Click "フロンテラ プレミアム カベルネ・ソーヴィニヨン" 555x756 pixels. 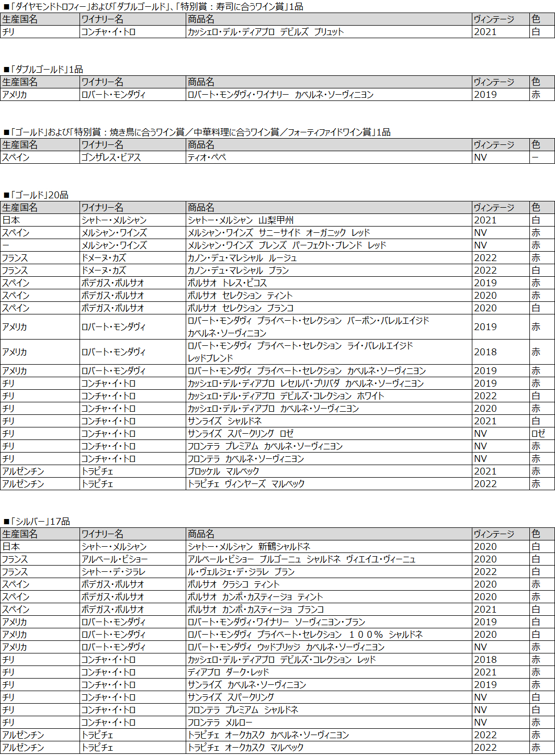click(x=265, y=446)
